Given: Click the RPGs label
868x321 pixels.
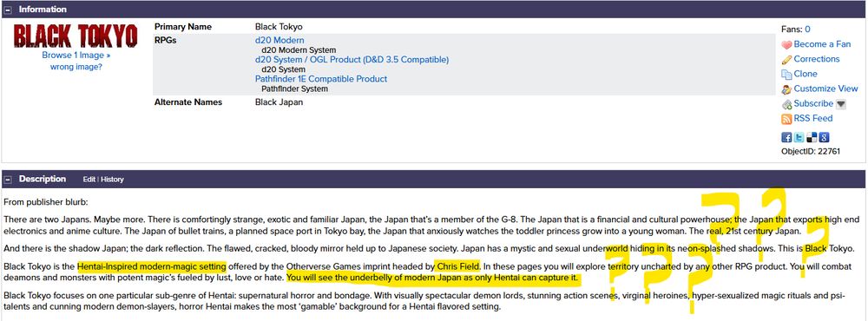Looking at the screenshot, I should click(165, 41).
